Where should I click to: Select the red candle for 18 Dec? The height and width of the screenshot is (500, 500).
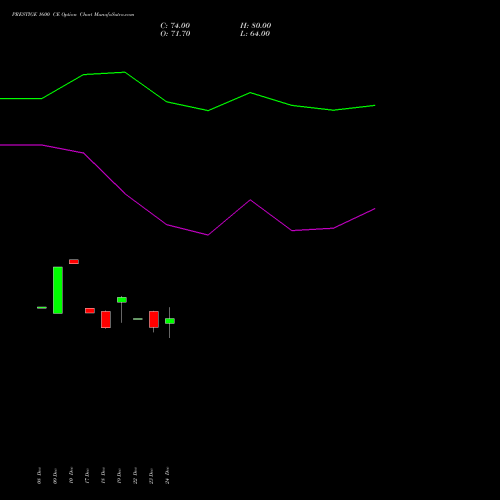point(106,319)
